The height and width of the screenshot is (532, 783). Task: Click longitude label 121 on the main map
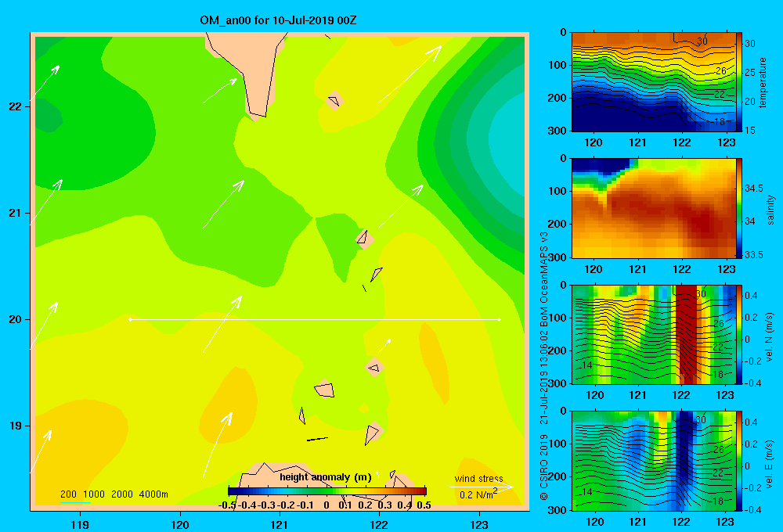click(x=280, y=524)
